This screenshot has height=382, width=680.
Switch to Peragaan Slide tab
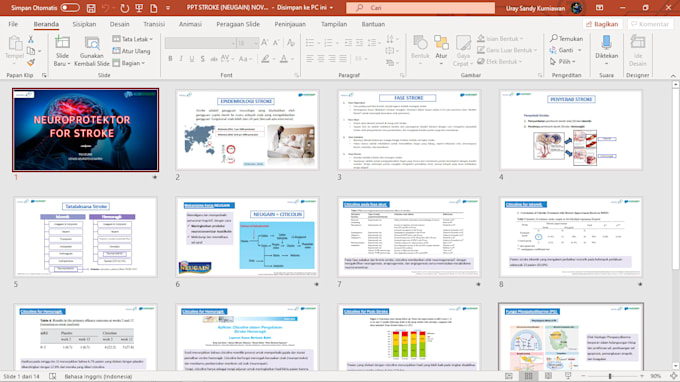point(238,24)
